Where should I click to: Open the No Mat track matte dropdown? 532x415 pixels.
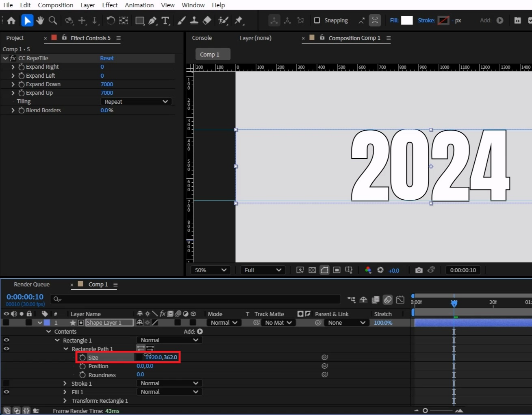tap(278, 323)
